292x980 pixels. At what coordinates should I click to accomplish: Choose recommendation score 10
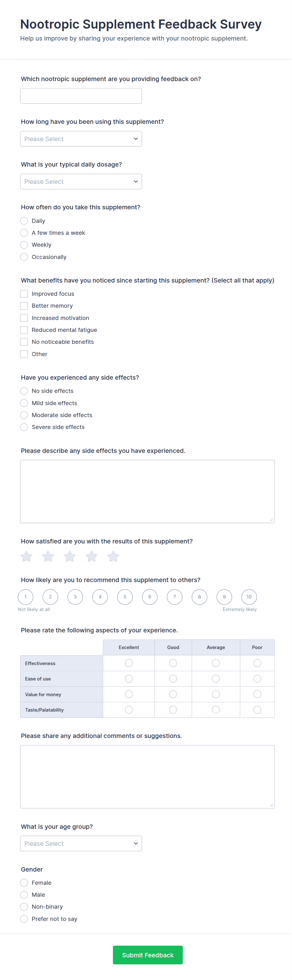(x=249, y=597)
